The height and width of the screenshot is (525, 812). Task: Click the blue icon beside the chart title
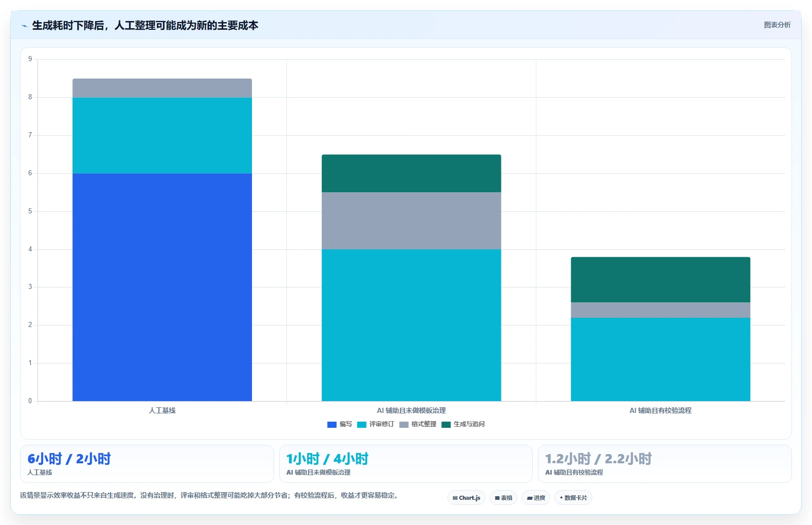point(24,26)
